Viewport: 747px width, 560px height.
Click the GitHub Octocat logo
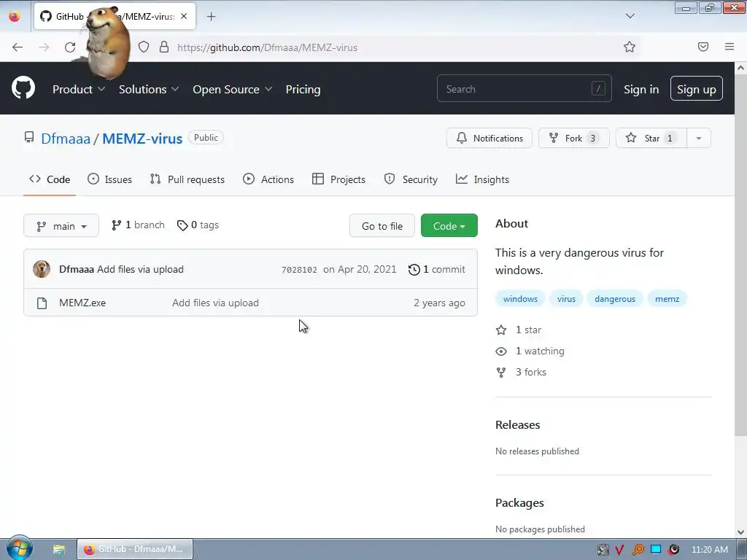pos(23,88)
